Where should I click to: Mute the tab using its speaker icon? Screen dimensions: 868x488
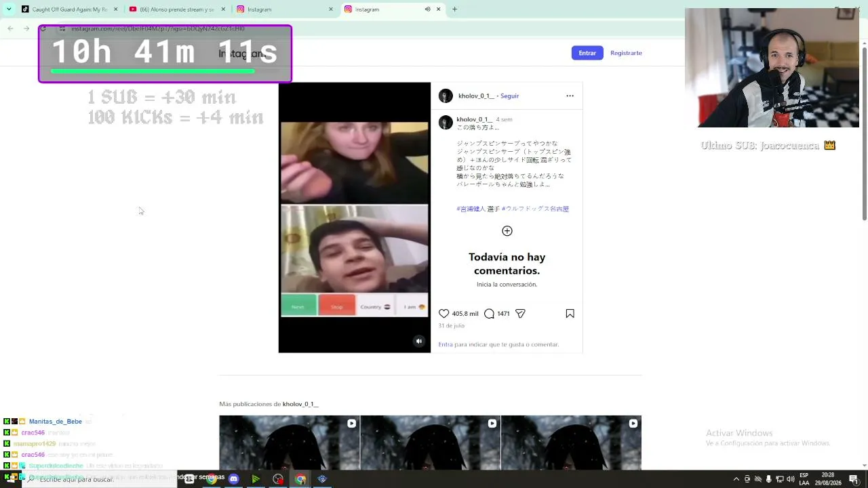tap(427, 9)
